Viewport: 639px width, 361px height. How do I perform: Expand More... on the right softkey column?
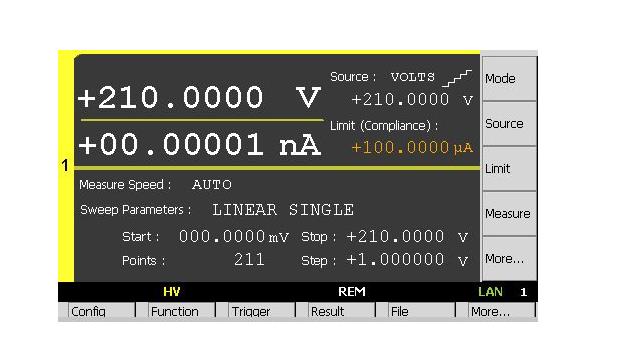click(509, 259)
